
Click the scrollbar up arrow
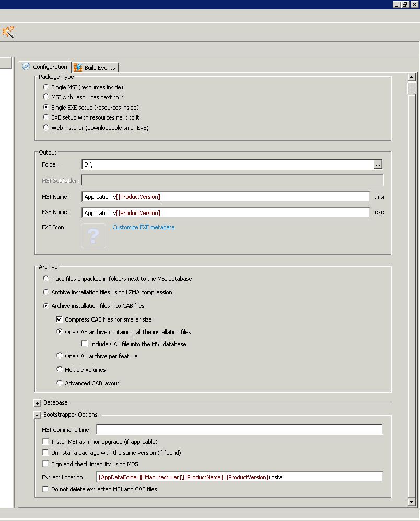(x=412, y=78)
